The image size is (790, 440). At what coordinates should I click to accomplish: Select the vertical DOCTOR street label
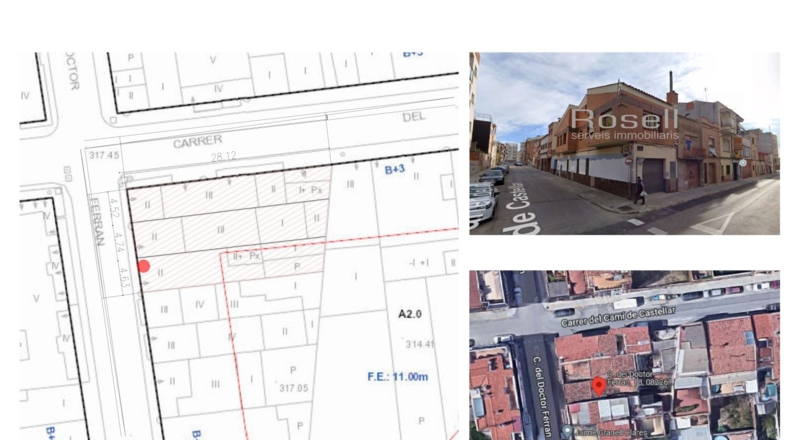point(72,71)
